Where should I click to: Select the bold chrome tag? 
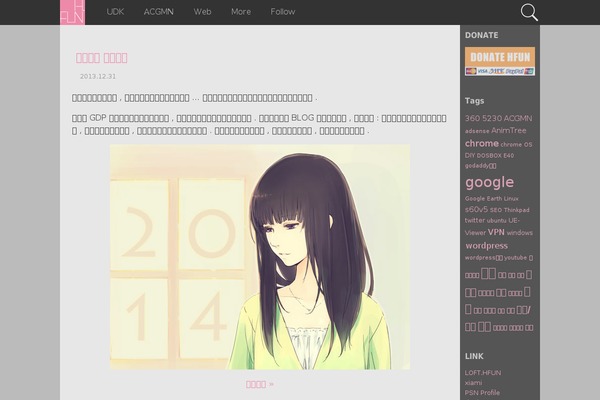482,144
